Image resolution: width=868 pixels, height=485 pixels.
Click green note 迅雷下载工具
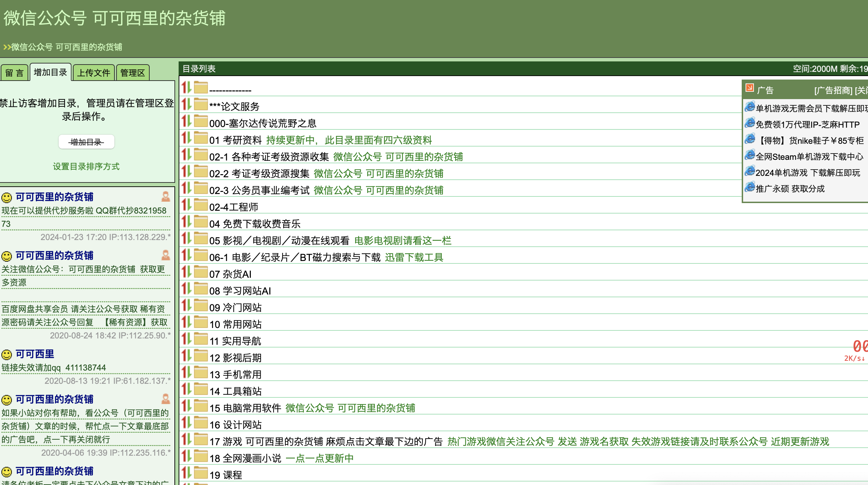pos(414,258)
